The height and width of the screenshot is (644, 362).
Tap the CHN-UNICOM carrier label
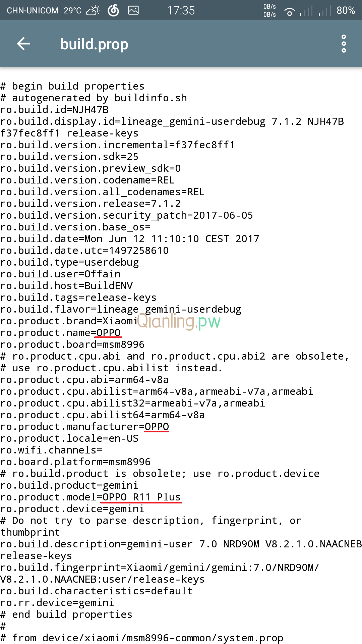[x=33, y=11]
